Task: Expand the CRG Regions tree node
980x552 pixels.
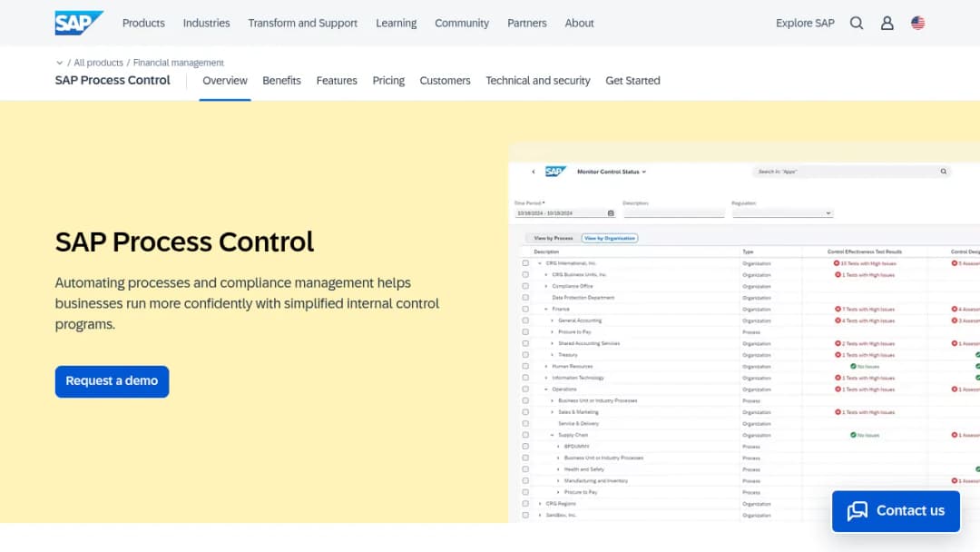Action: [540, 504]
